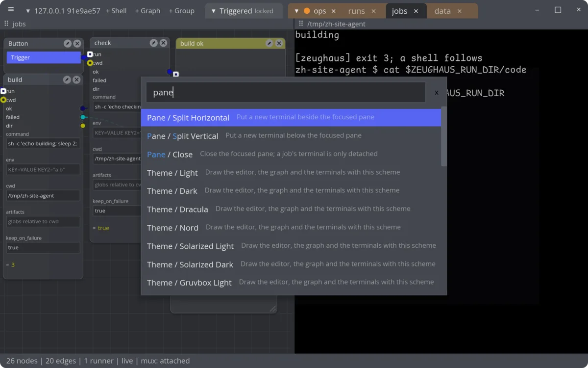The width and height of the screenshot is (588, 368).
Task: Grab the /tmp/zh-site-agent pane drag handle
Action: tap(301, 24)
